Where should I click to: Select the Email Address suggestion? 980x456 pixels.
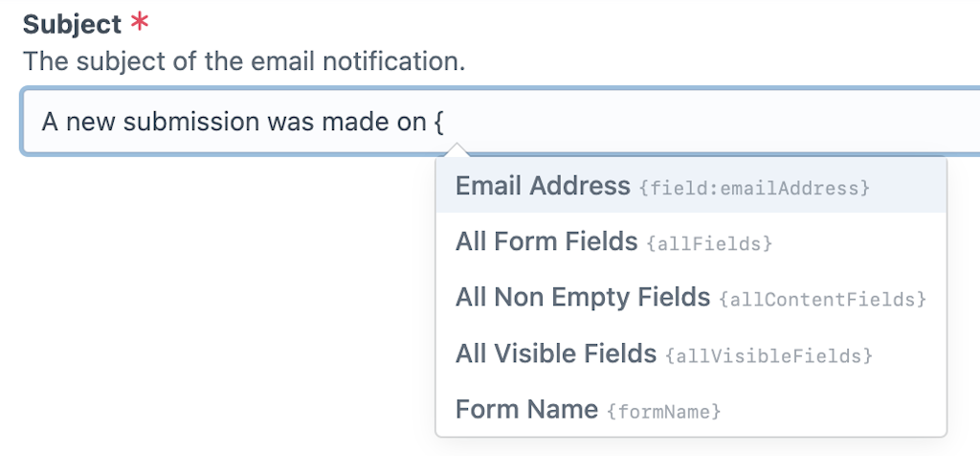click(x=543, y=186)
